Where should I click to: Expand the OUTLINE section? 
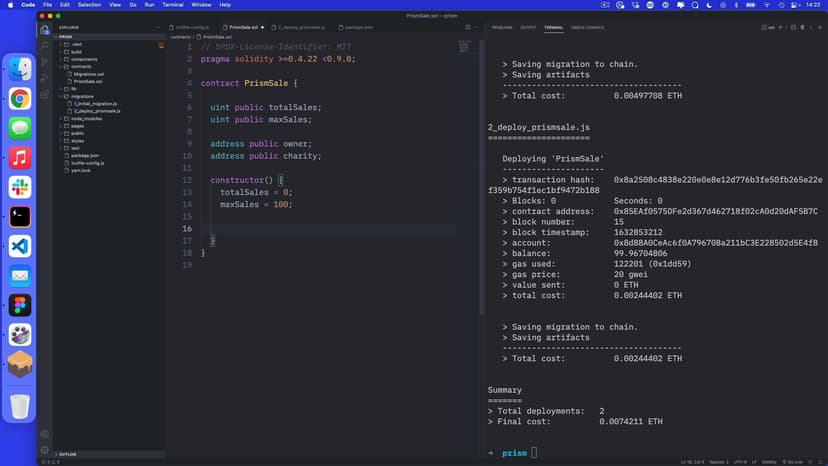pyautogui.click(x=70, y=454)
